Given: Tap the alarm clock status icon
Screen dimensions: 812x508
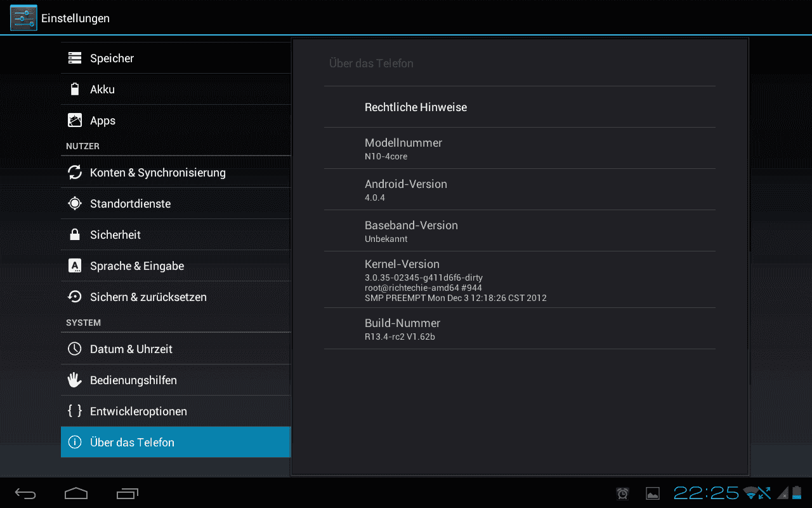Looking at the screenshot, I should pos(623,493).
